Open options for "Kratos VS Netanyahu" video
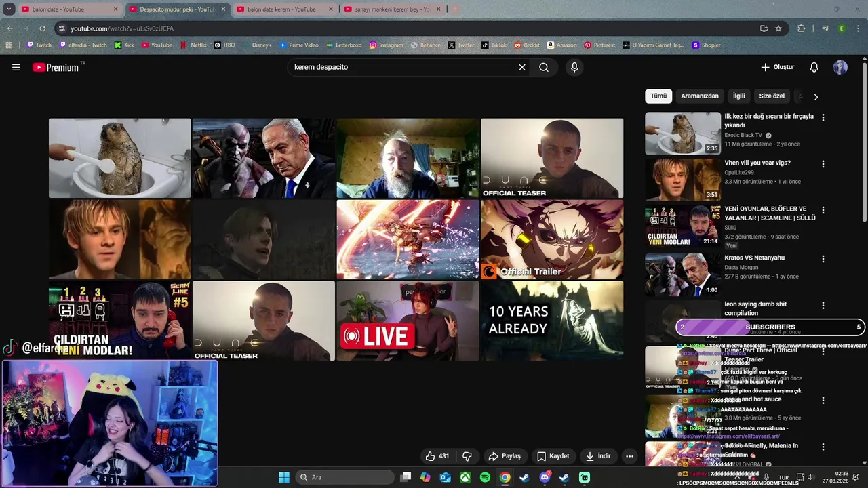 [823, 259]
